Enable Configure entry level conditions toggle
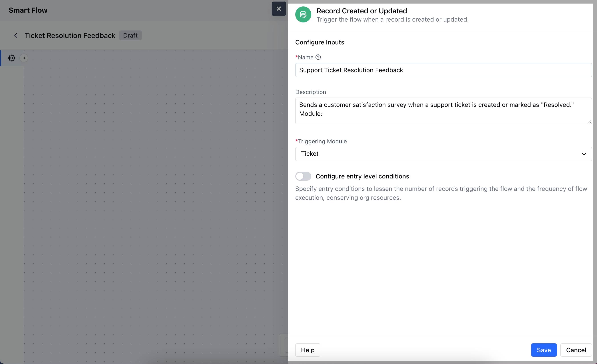597x364 pixels. [303, 176]
